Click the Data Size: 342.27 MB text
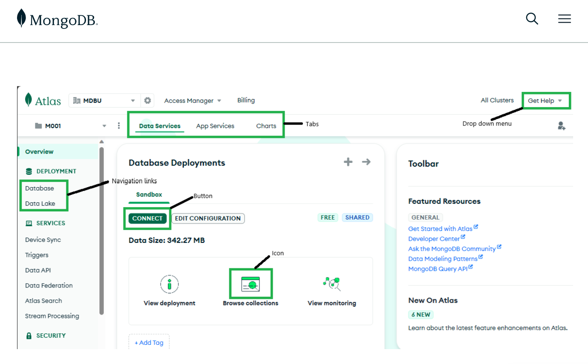Image resolution: width=588 pixels, height=364 pixels. pyautogui.click(x=167, y=240)
